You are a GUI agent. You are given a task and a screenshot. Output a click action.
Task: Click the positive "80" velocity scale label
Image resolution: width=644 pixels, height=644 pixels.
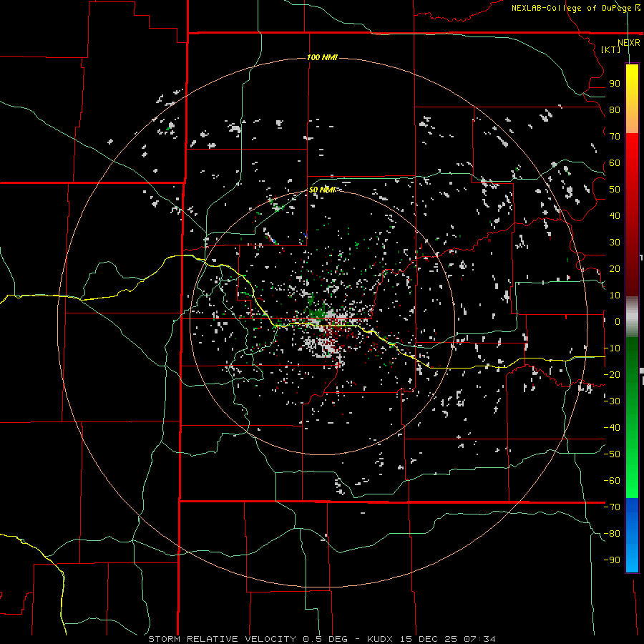(x=615, y=110)
